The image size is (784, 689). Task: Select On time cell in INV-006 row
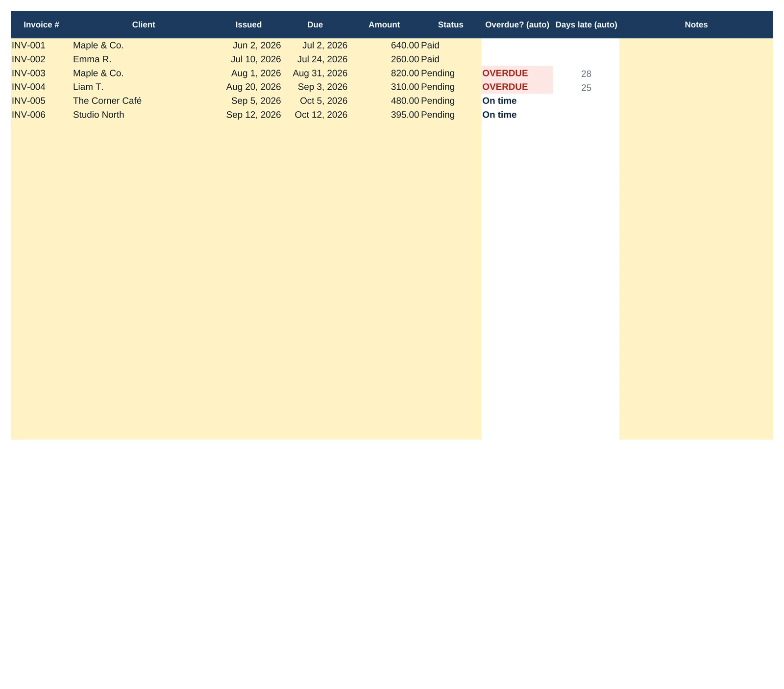[x=517, y=115]
